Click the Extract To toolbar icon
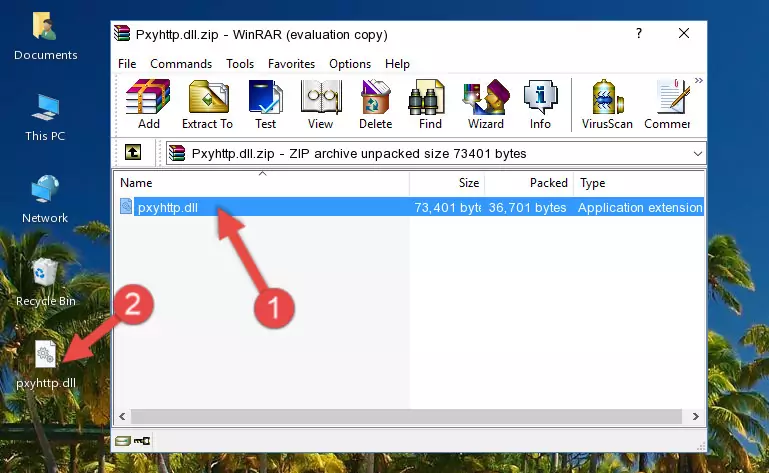The image size is (769, 473). (207, 105)
